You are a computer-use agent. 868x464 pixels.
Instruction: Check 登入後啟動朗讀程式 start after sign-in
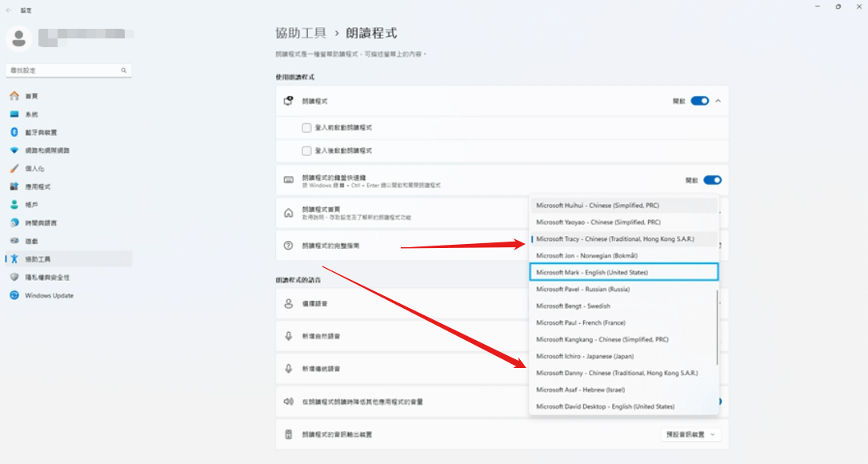306,150
